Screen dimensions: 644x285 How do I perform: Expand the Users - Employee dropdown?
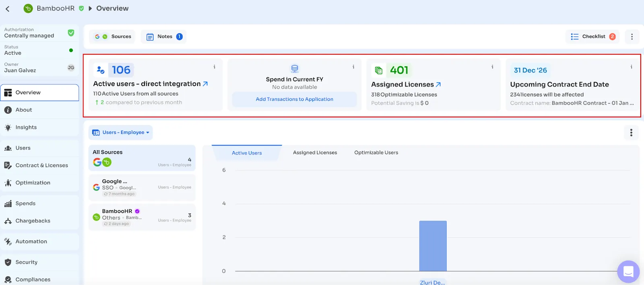click(121, 133)
